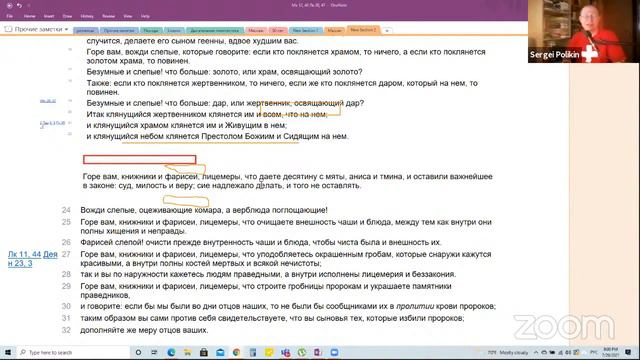Switch to Zoom taskbar icon
Screen dimensions: 640x360
(334, 352)
